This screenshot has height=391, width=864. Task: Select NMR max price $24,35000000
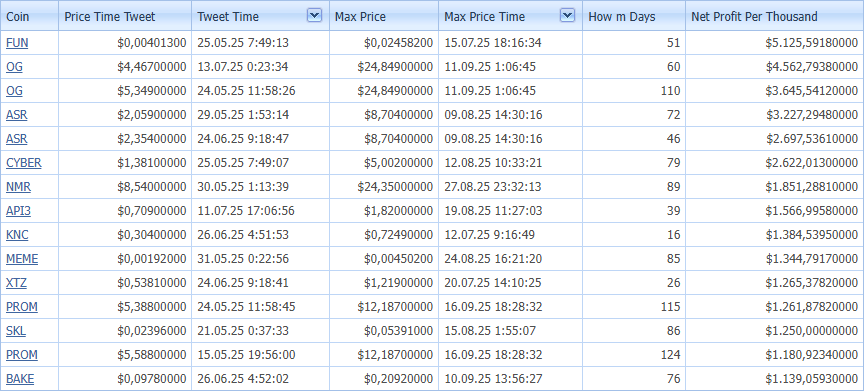click(384, 187)
